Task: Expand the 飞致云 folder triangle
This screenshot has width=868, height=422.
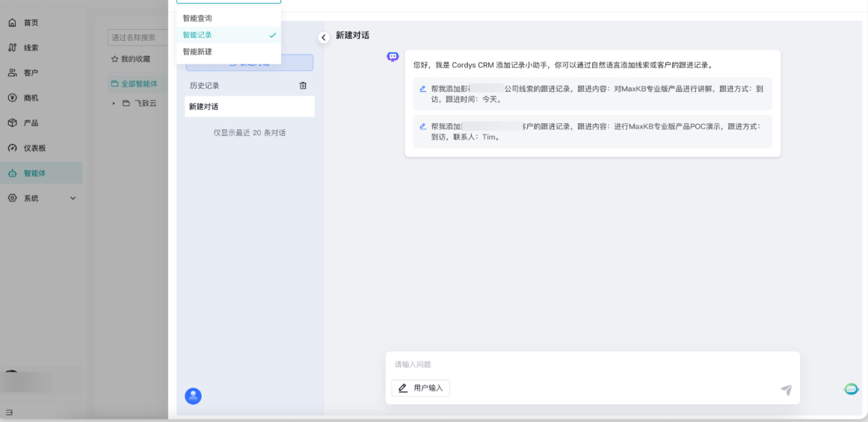Action: click(114, 103)
